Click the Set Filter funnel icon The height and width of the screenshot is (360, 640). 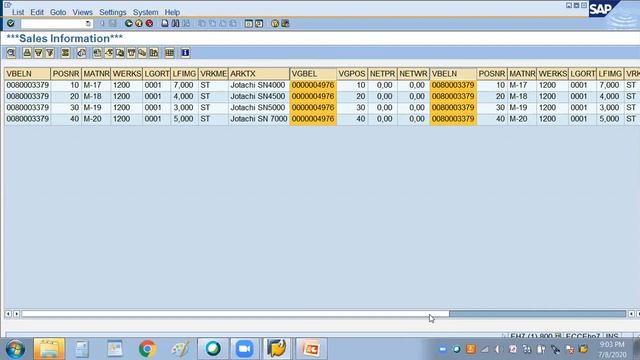(x=50, y=53)
